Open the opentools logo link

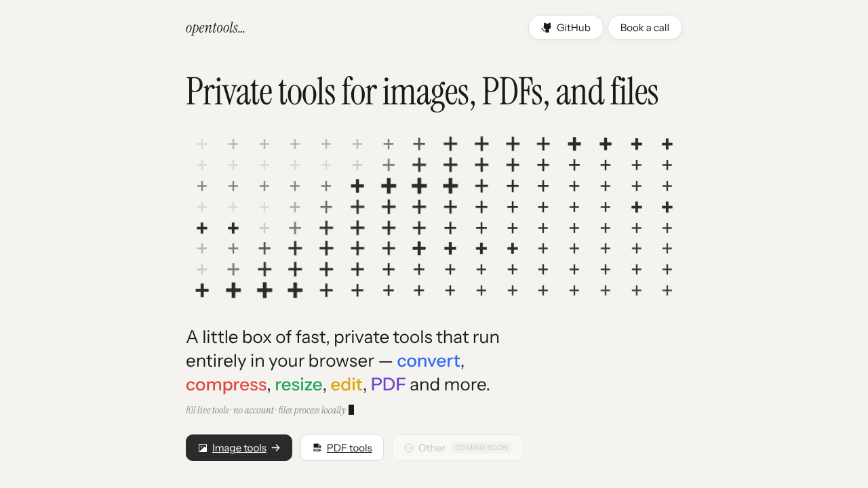coord(215,28)
